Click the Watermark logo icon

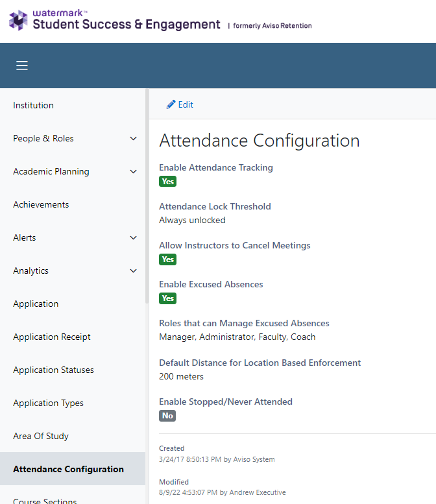[x=18, y=20]
